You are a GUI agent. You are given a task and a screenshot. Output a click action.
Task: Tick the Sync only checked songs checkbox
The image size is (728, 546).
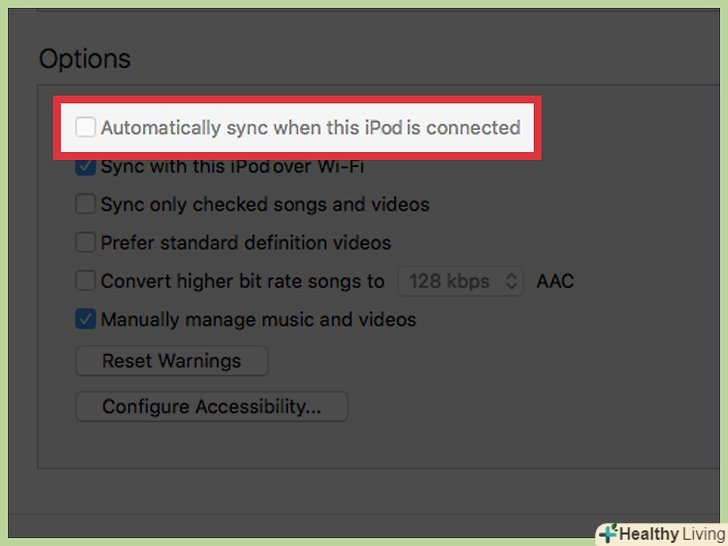point(86,205)
